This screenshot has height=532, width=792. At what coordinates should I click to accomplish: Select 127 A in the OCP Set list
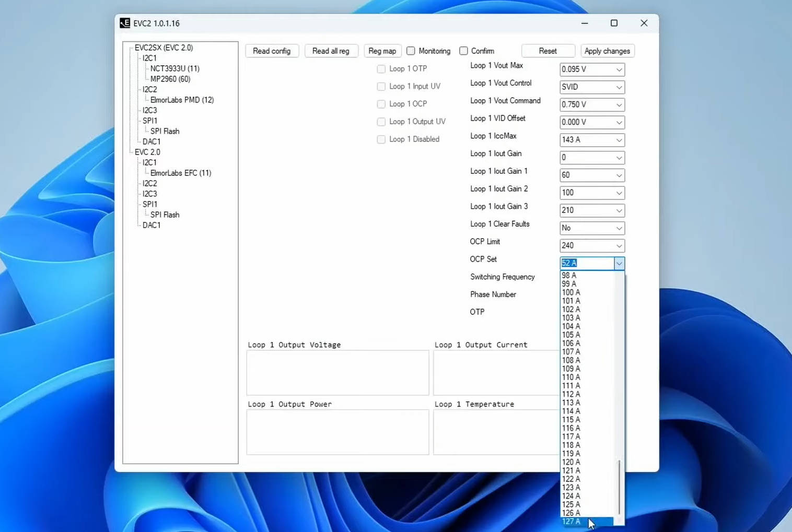587,522
